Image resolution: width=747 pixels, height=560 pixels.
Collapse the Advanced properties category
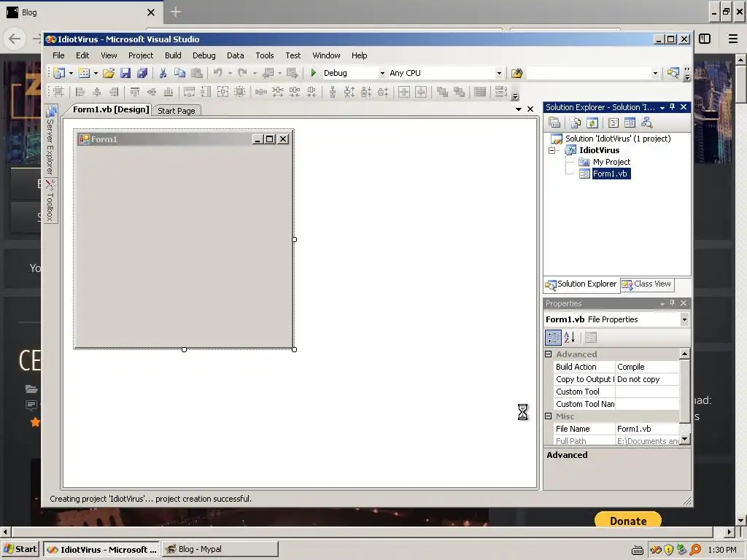pyautogui.click(x=549, y=354)
